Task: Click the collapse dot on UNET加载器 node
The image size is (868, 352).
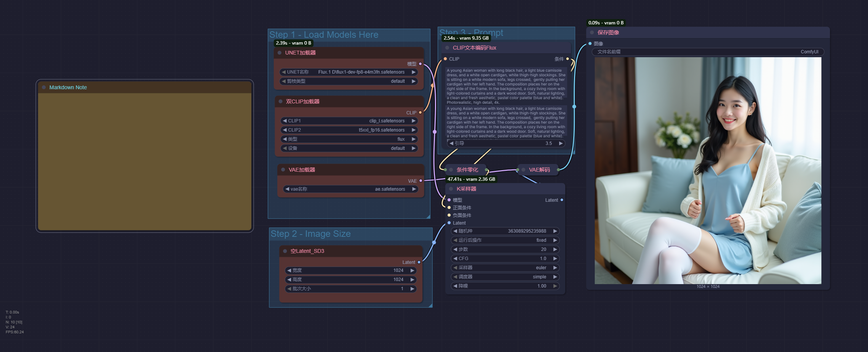Action: point(280,53)
